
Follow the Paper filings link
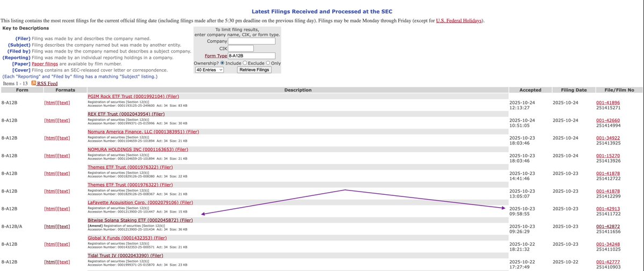[46, 63]
